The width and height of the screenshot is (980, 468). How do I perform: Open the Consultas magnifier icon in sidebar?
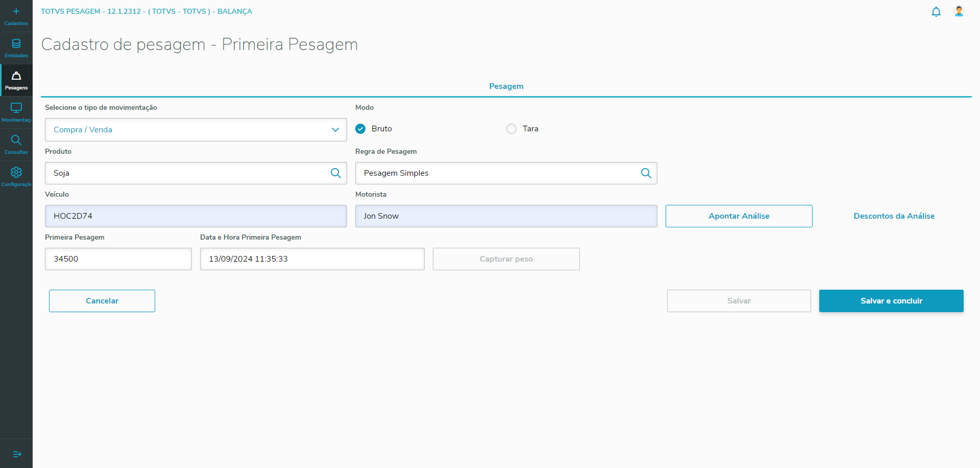pyautogui.click(x=16, y=141)
